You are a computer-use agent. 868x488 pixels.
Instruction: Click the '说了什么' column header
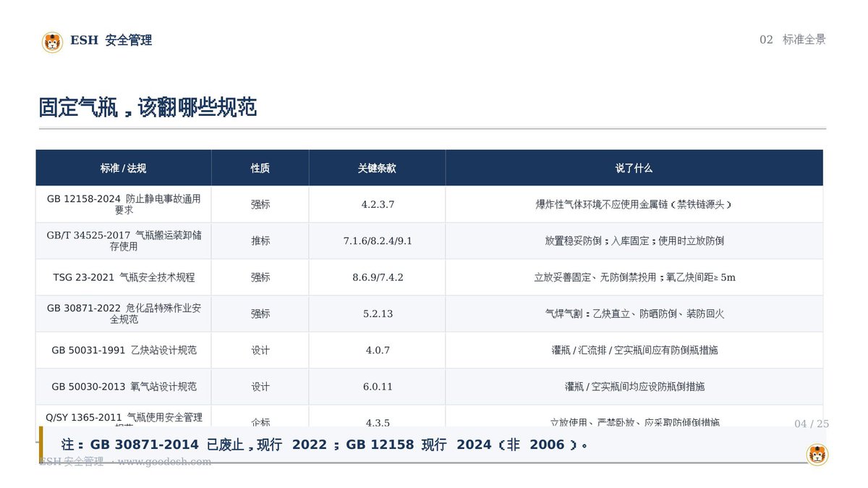(x=634, y=168)
